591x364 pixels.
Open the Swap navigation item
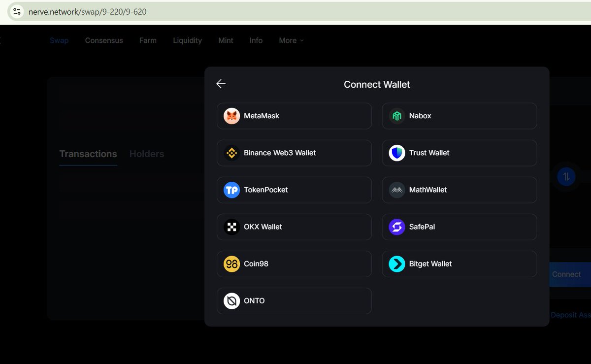[x=59, y=40]
